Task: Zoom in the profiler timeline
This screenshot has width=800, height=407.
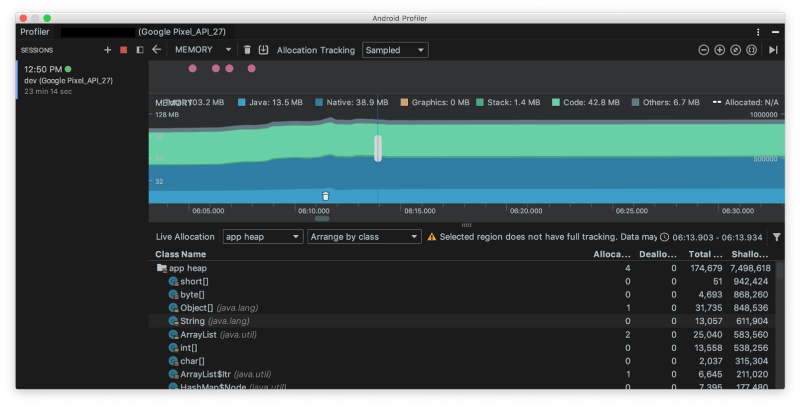Action: [x=720, y=50]
